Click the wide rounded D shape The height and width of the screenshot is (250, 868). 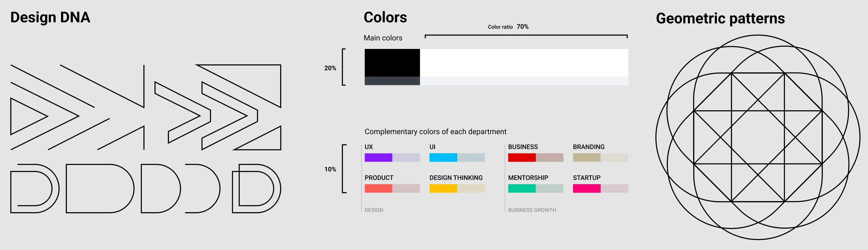(x=100, y=189)
